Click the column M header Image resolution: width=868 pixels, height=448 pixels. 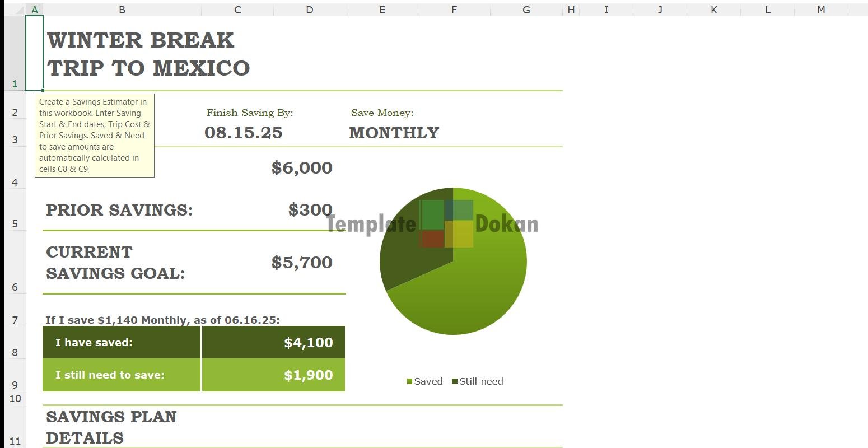pyautogui.click(x=820, y=10)
